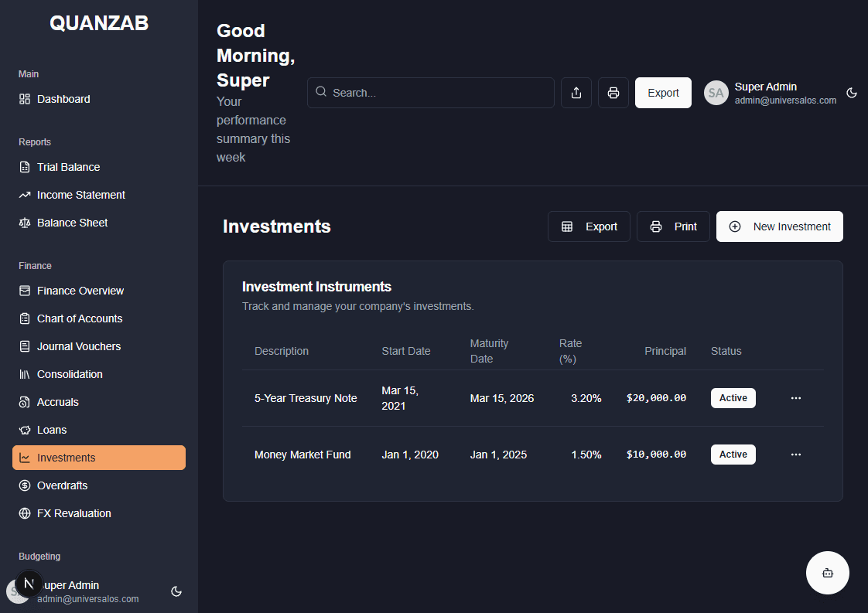Viewport: 868px width, 613px height.
Task: Click the $20,000.00 principal value
Action: click(656, 398)
